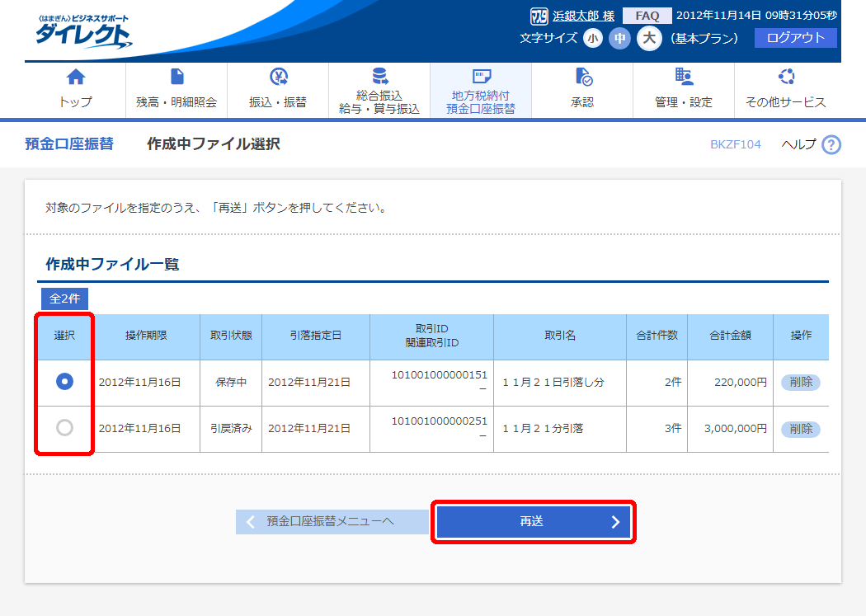866x616 pixels.
Task: Select radio button for 引戻済み file
Action: pyautogui.click(x=64, y=428)
